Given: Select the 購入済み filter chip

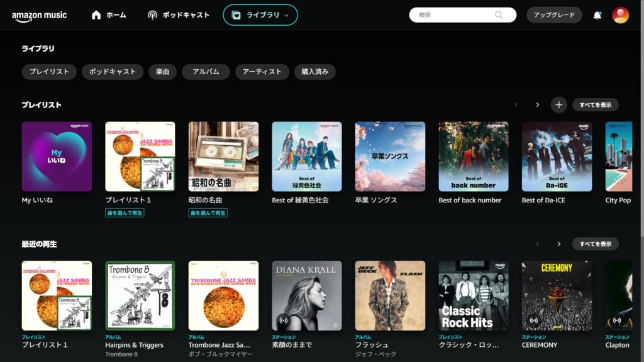Looking at the screenshot, I should point(314,72).
